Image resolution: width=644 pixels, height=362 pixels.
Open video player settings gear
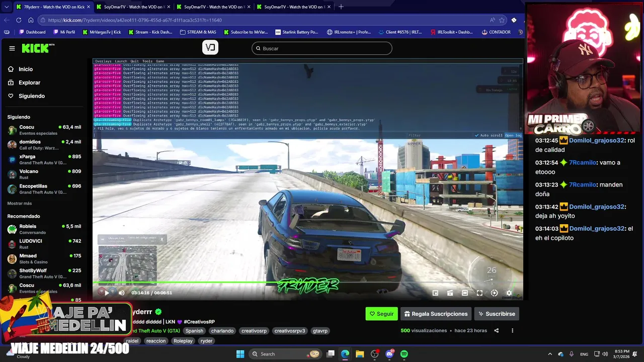coord(509,293)
